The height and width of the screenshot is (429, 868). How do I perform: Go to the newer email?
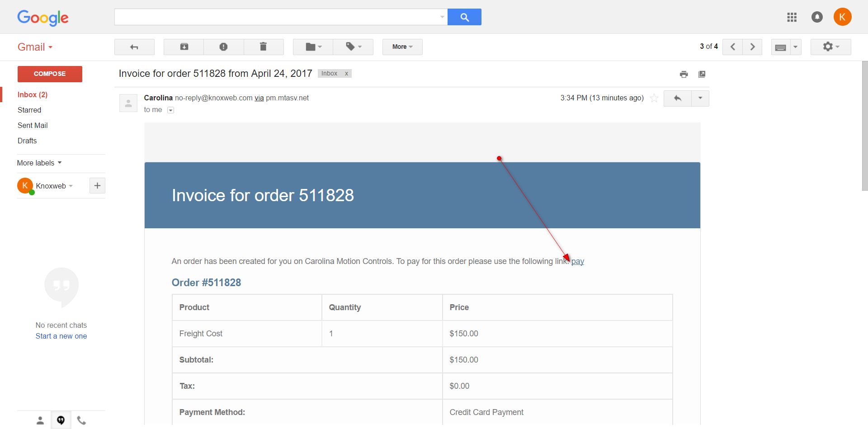point(732,47)
